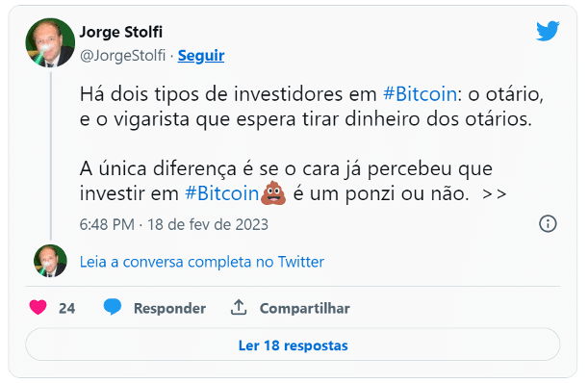
Task: Open Leia a conversa completa no Twitter
Action: click(202, 262)
